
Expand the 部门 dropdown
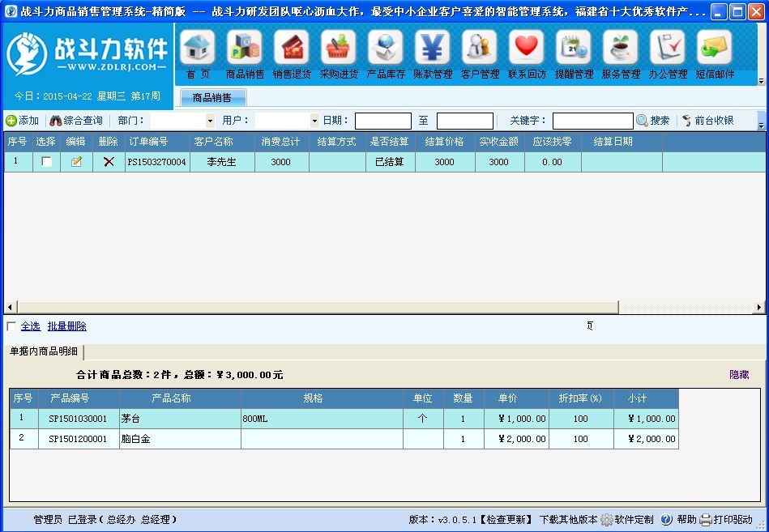click(x=210, y=121)
